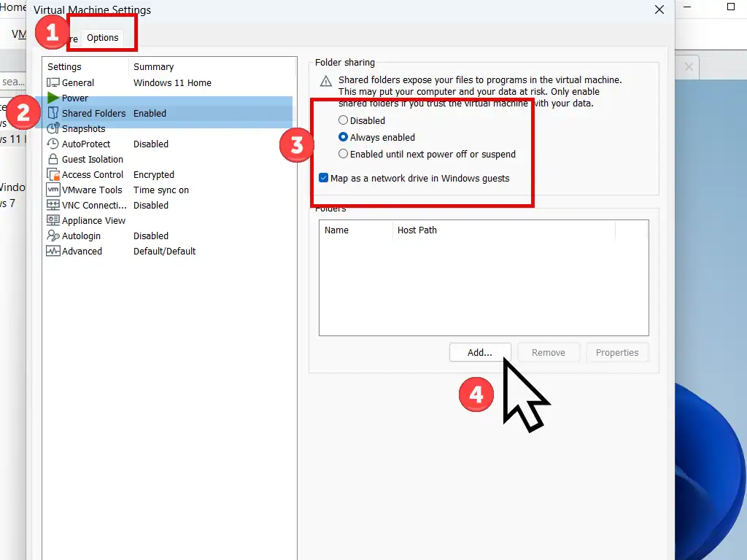
Task: Click the green Power icon
Action: tap(53, 98)
